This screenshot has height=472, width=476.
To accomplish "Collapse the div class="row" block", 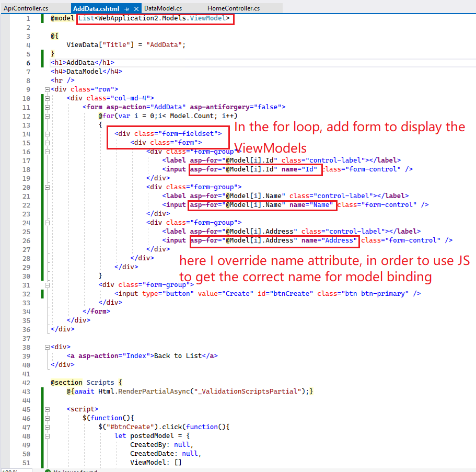I will coord(48,89).
